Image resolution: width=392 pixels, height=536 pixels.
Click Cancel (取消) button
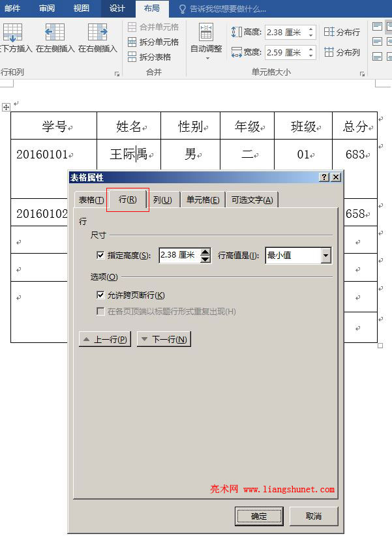pos(314,516)
